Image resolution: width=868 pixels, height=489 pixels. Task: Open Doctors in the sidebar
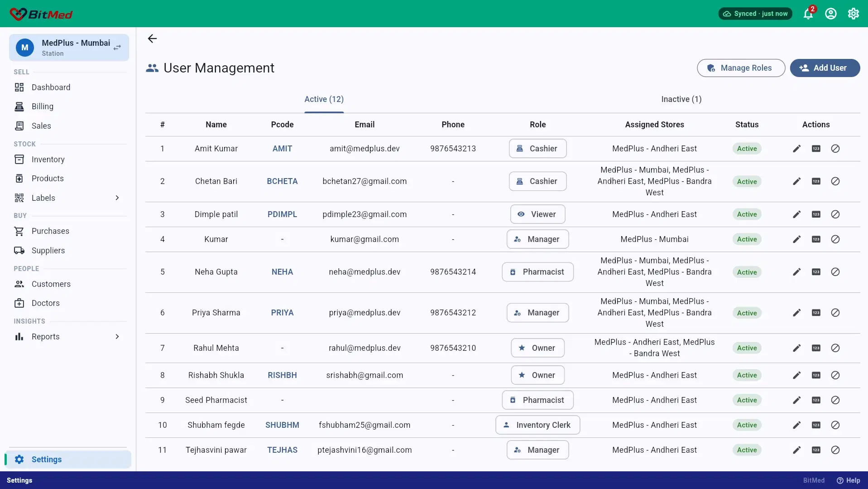tap(69, 303)
